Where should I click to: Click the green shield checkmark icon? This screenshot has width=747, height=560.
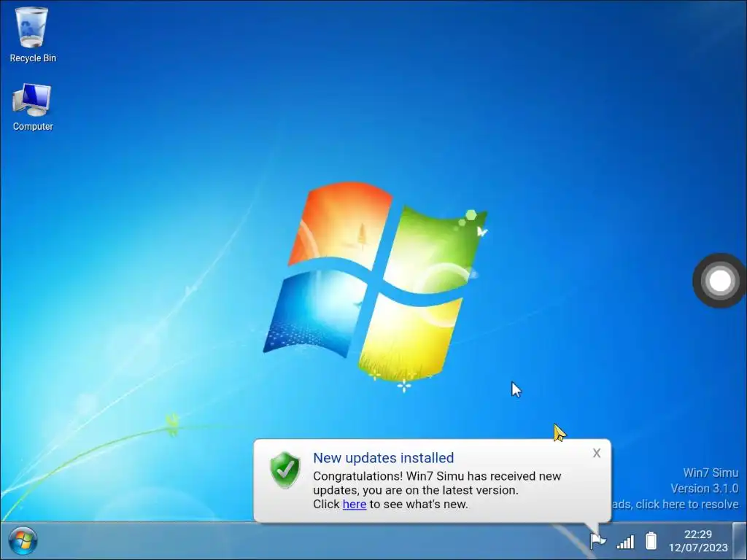click(x=285, y=470)
